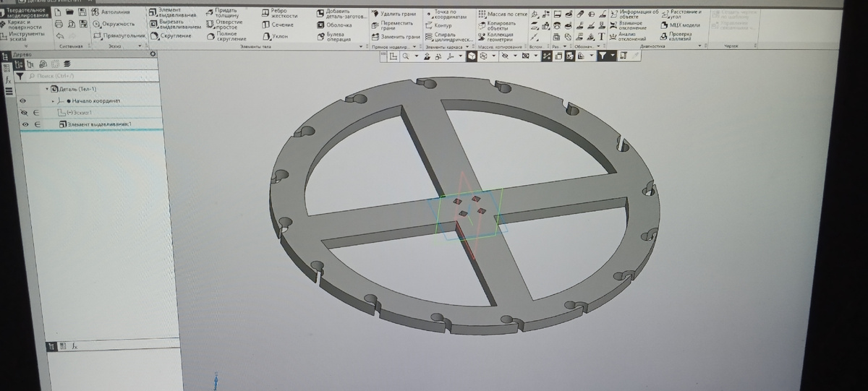Show the hidden Эскиз:1 sketch
The width and height of the screenshot is (868, 391).
(23, 113)
